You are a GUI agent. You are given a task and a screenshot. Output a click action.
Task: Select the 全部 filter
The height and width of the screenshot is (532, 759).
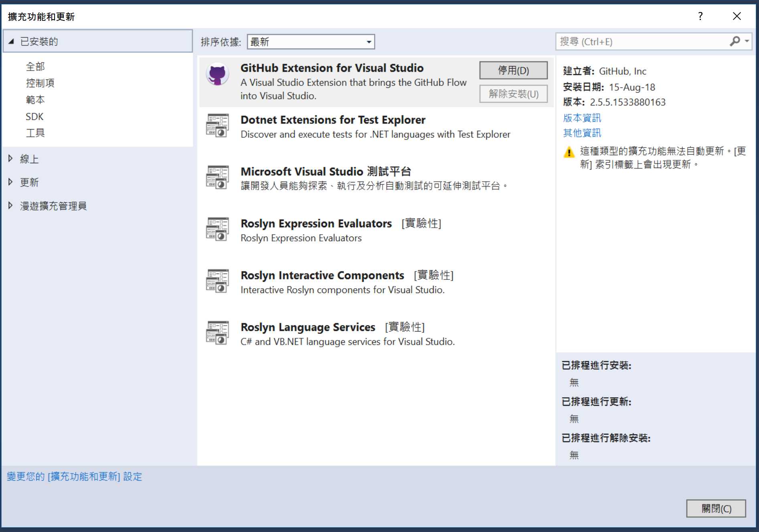pyautogui.click(x=35, y=66)
